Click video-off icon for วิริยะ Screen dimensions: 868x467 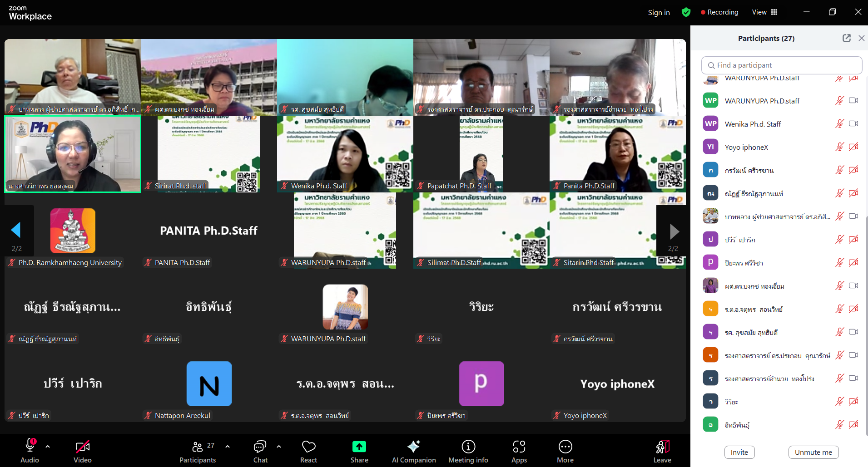853,401
